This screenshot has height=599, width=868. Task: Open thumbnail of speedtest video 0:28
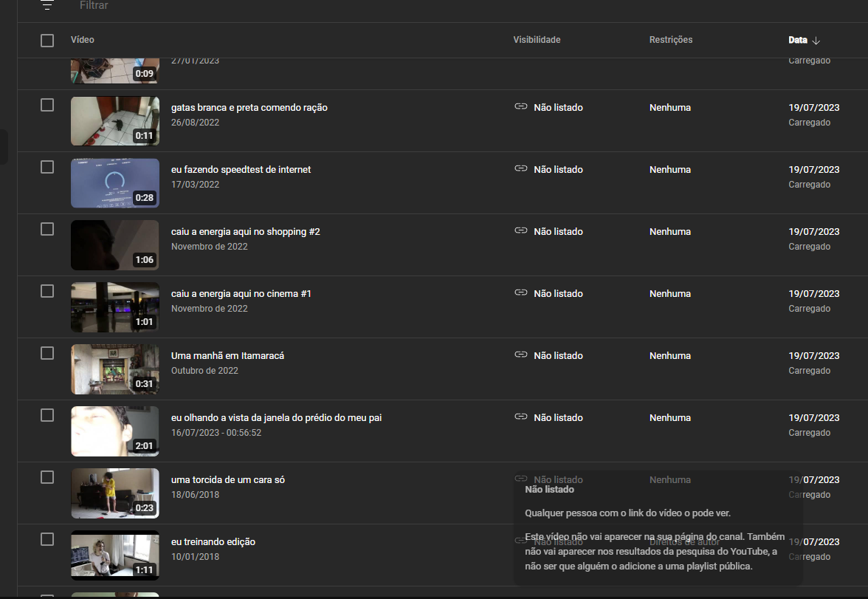pyautogui.click(x=115, y=183)
